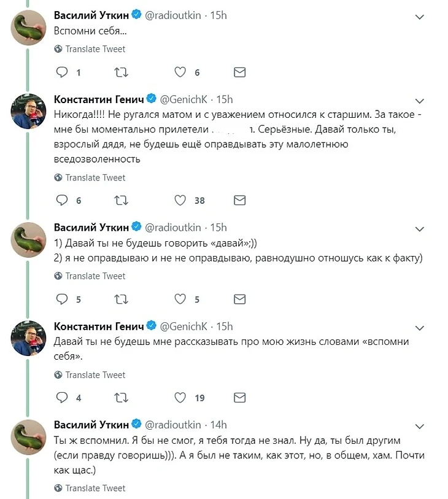The height and width of the screenshot is (499, 448).
Task: Like the tweet with 19 likes
Action: coord(180,398)
